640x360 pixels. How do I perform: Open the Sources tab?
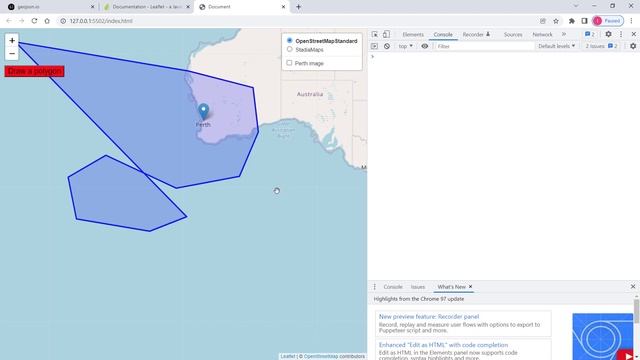click(x=513, y=35)
